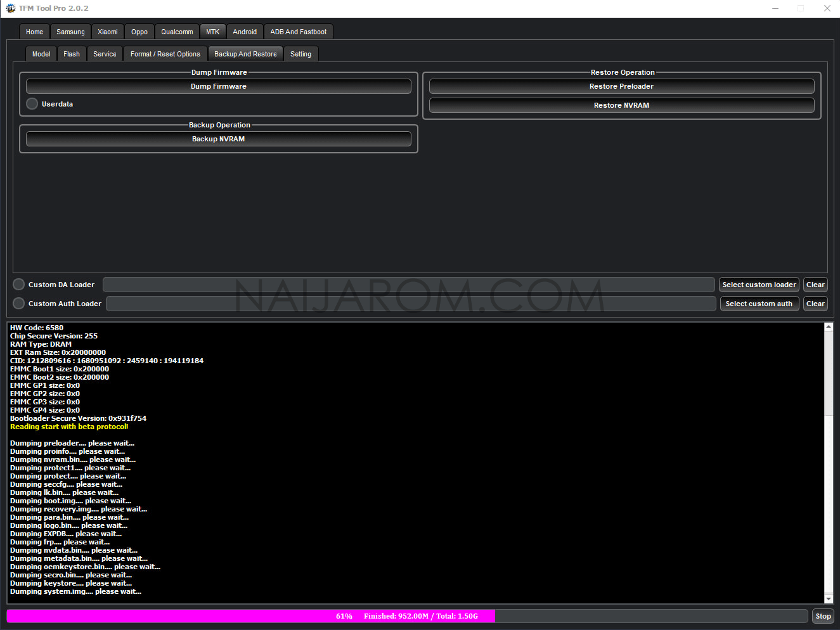This screenshot has height=630, width=840.
Task: Click the Backup NVRAM button
Action: [219, 139]
